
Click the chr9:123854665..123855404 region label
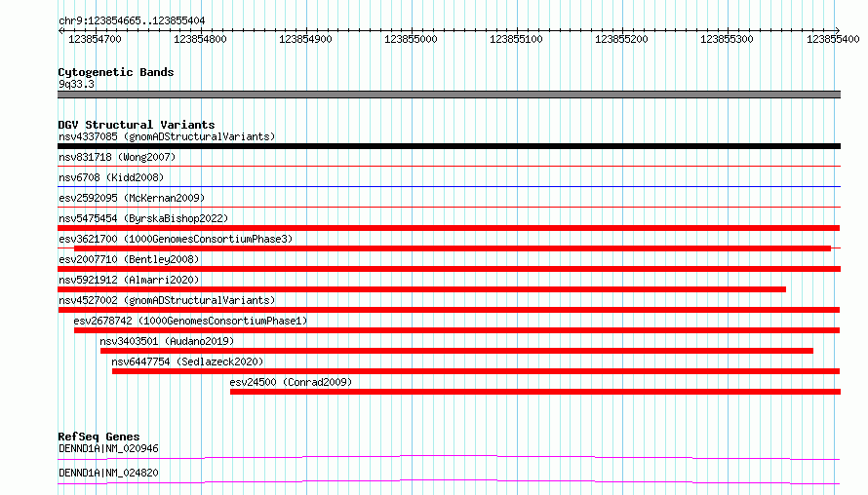click(x=132, y=20)
